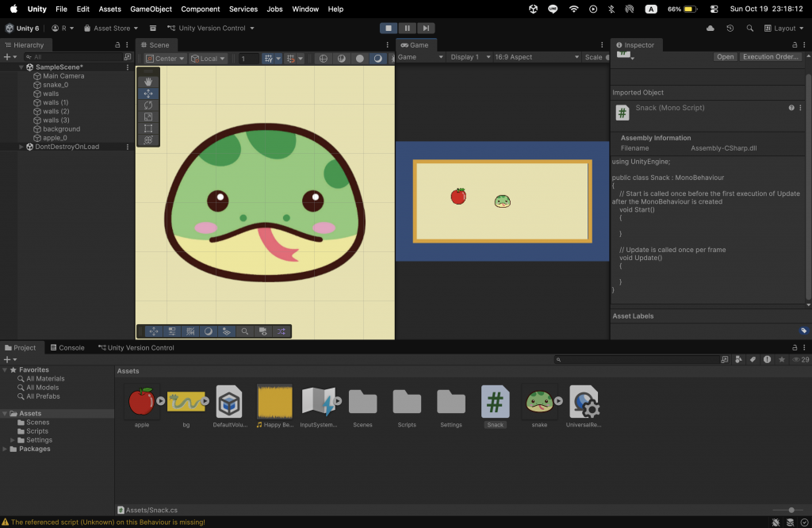Screen dimensions: 812x528
Task: Click the Open button in Inspector
Action: point(725,57)
